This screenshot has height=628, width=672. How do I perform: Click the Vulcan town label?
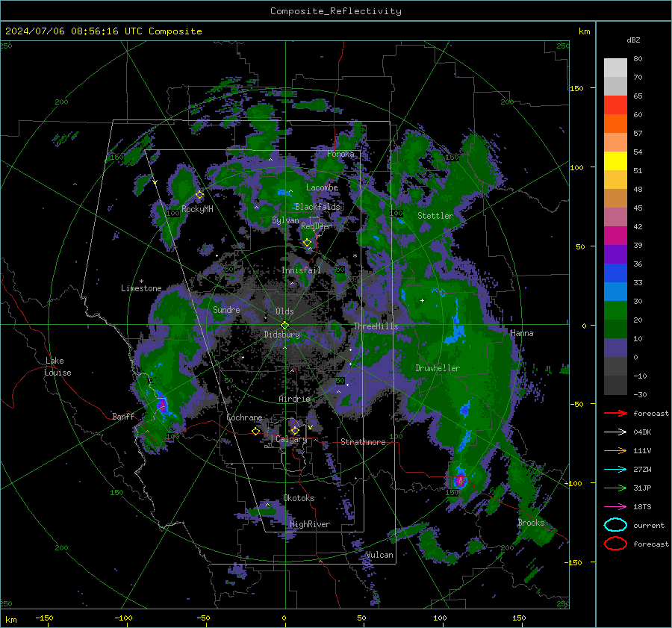tap(379, 555)
